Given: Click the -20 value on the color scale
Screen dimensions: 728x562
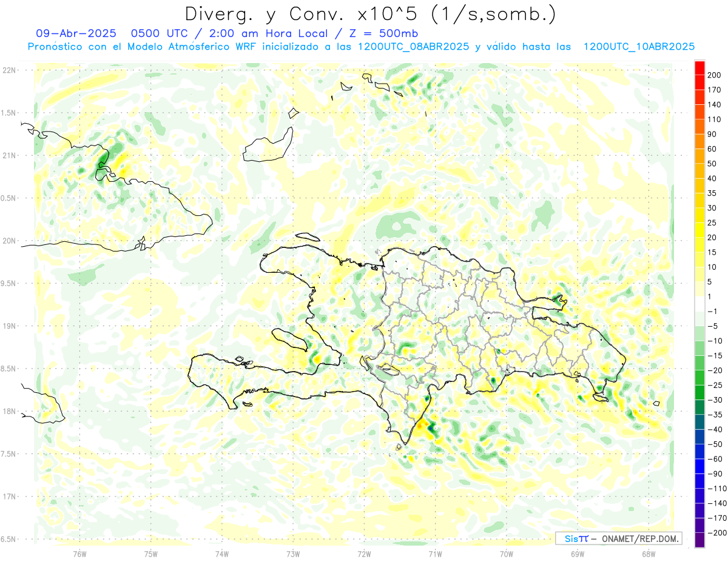Looking at the screenshot, I should [x=715, y=370].
